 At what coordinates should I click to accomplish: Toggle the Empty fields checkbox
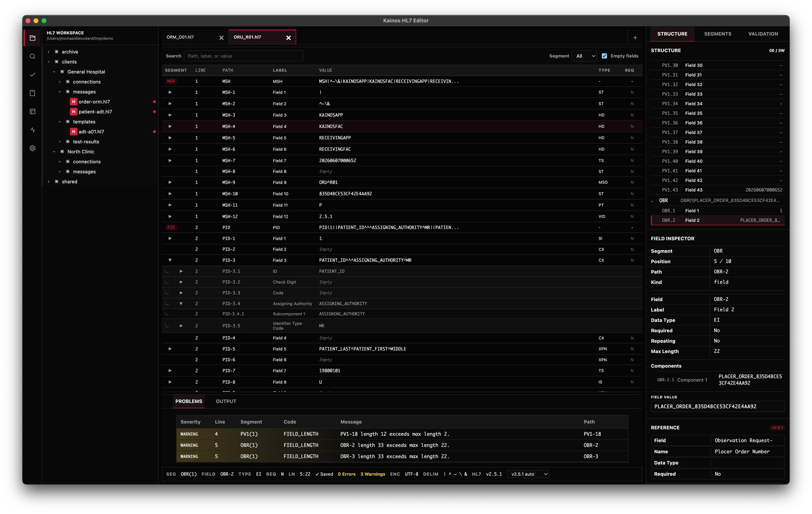click(x=604, y=56)
